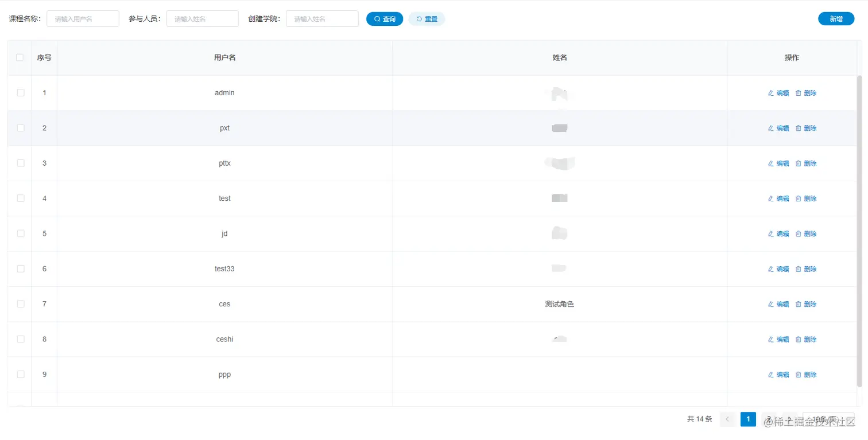
Task: Open edit for user pttx
Action: [x=778, y=163]
